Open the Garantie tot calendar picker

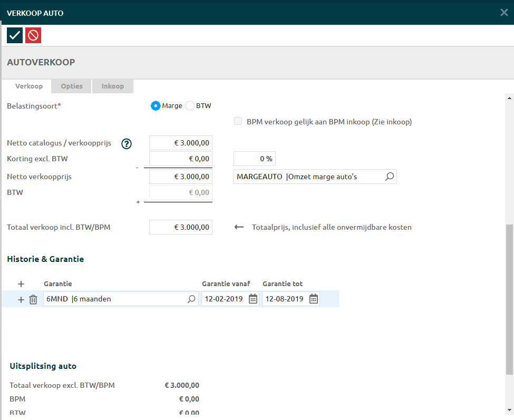pyautogui.click(x=314, y=299)
